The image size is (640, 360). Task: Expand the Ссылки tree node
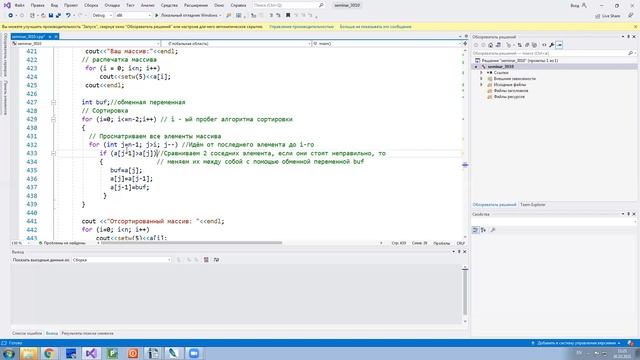(x=482, y=73)
